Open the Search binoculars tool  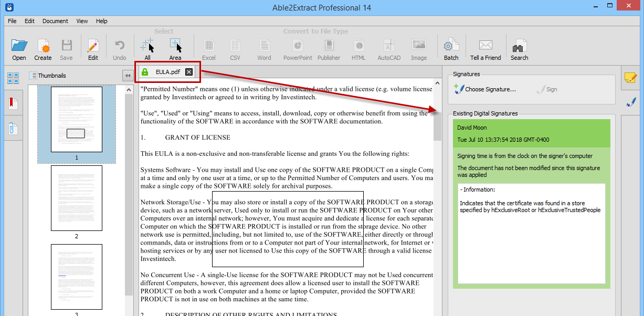[520, 46]
